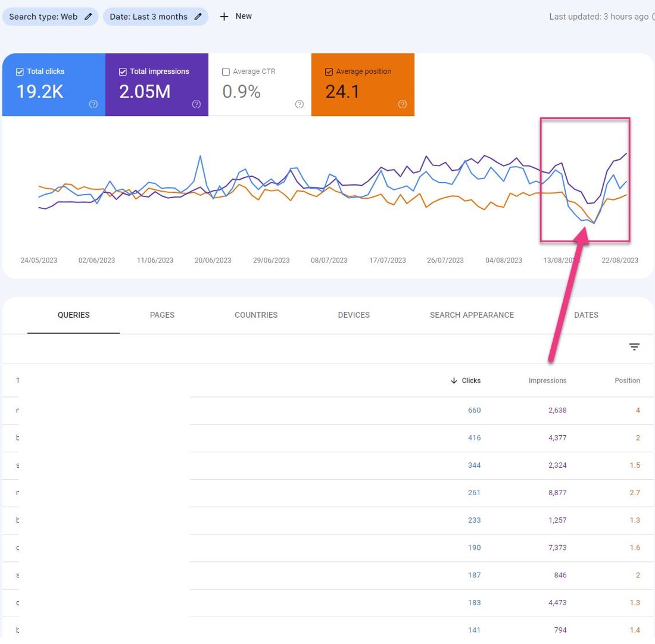Click the 20/06/2023 chart date label
Image resolution: width=655 pixels, height=644 pixels.
tap(213, 260)
